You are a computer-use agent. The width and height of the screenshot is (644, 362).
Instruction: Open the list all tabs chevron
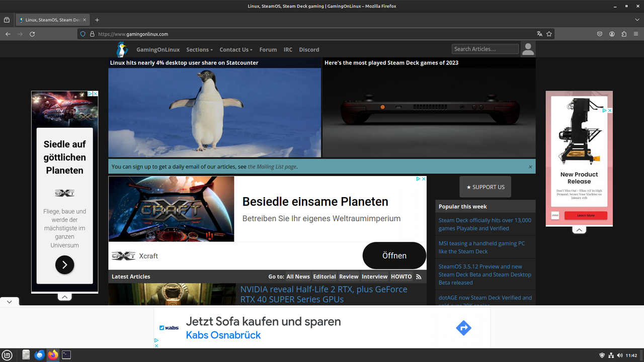tap(637, 20)
